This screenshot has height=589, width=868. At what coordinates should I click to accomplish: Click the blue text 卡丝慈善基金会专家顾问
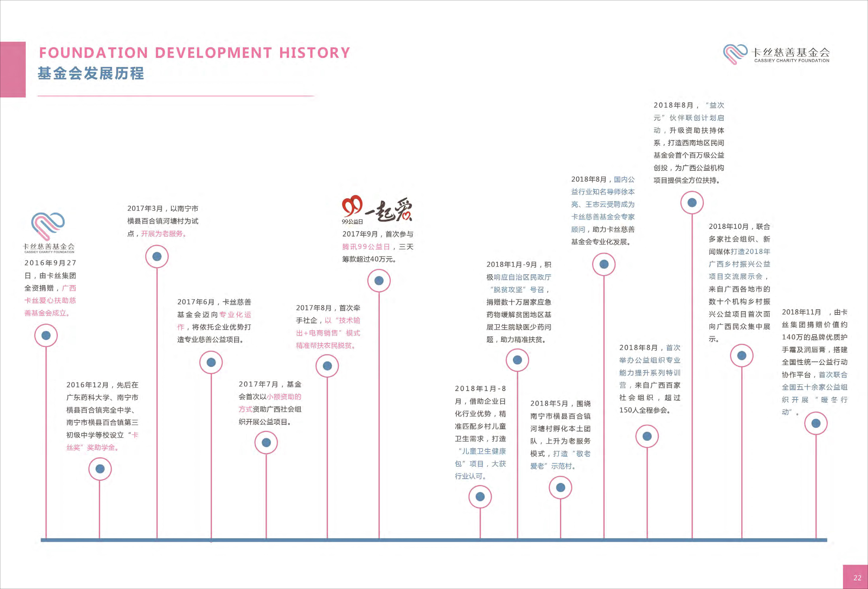coord(603,223)
